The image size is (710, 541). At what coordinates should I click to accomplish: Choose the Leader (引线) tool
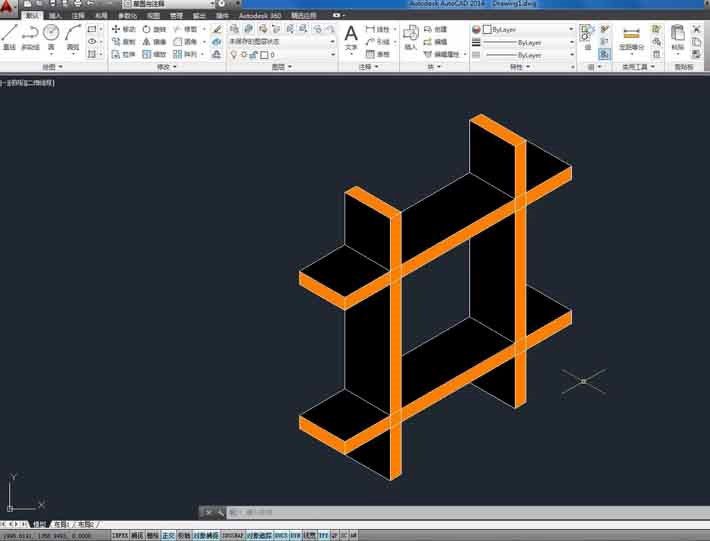tap(378, 42)
